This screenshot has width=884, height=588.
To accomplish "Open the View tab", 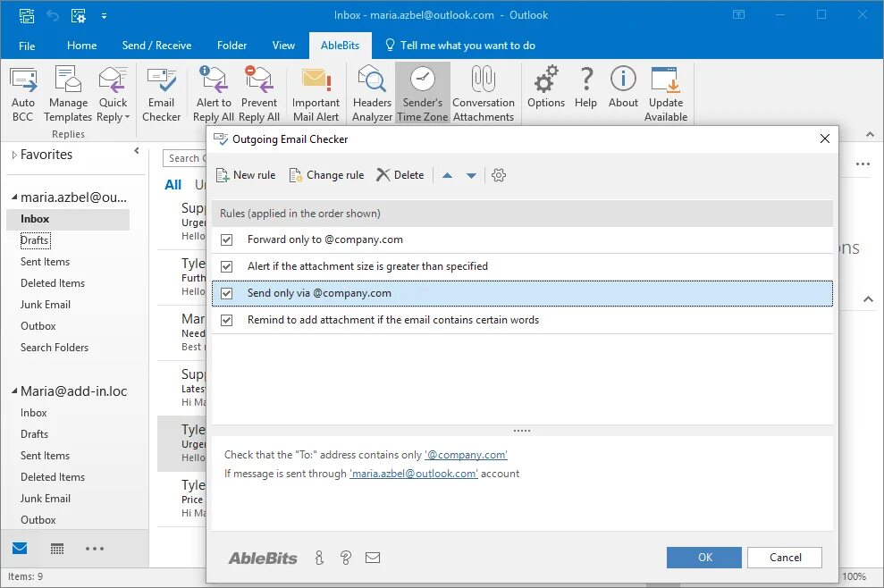I will click(283, 46).
